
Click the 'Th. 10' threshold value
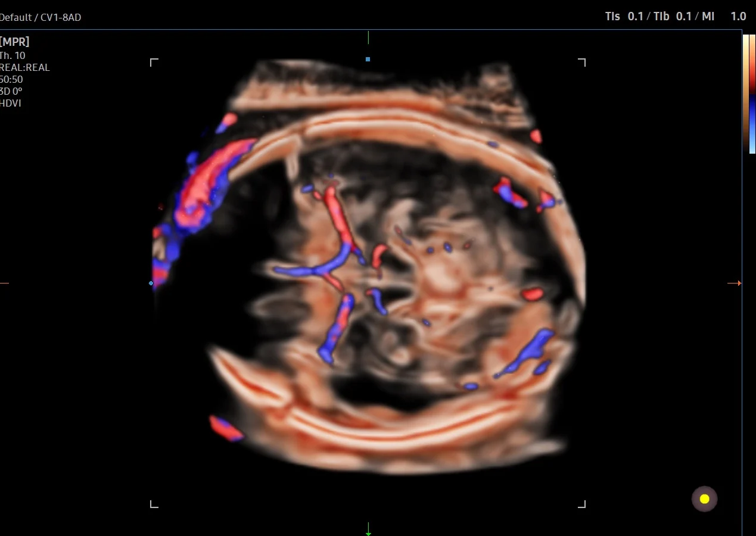(x=13, y=55)
